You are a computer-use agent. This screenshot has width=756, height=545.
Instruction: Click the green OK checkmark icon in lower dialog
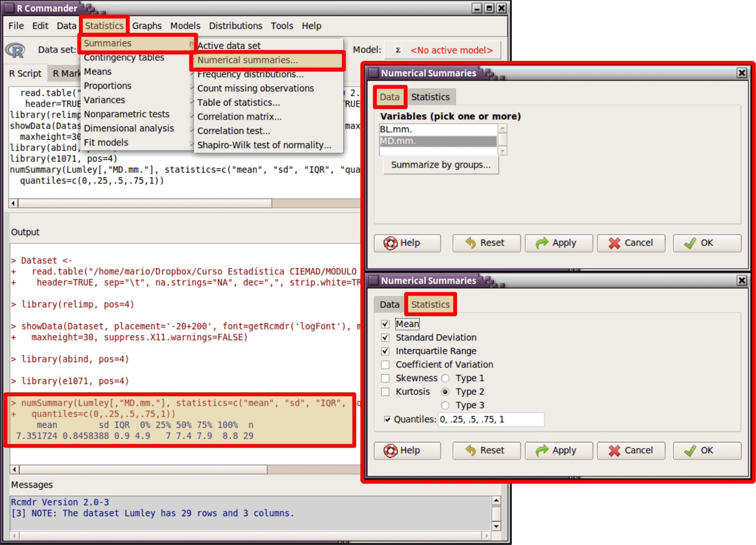690,451
